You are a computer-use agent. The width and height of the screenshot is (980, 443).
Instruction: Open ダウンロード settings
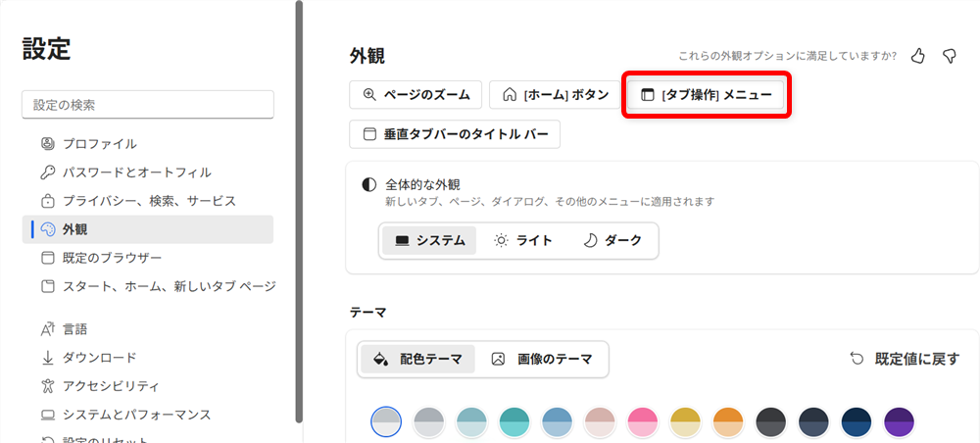pyautogui.click(x=148, y=358)
